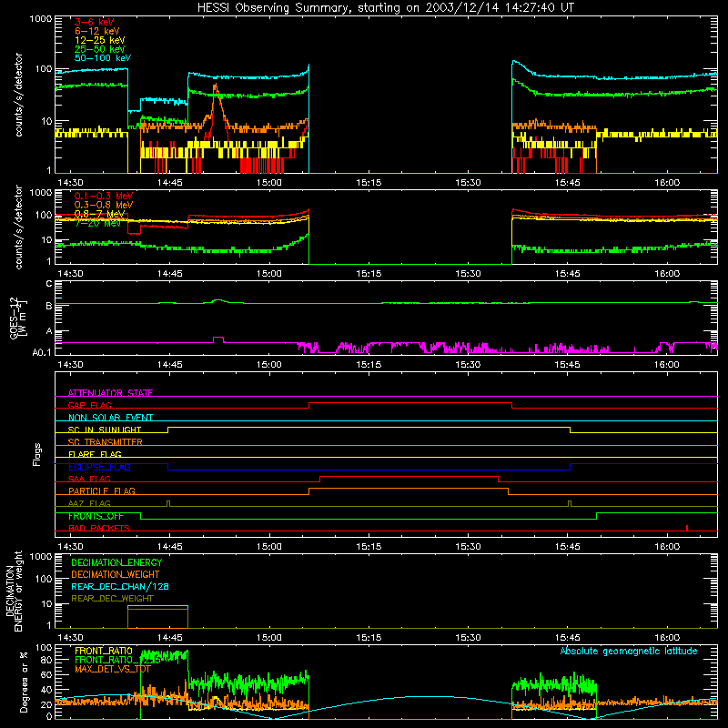Click the DECIMATION_ENERGY legend label

pos(116,562)
